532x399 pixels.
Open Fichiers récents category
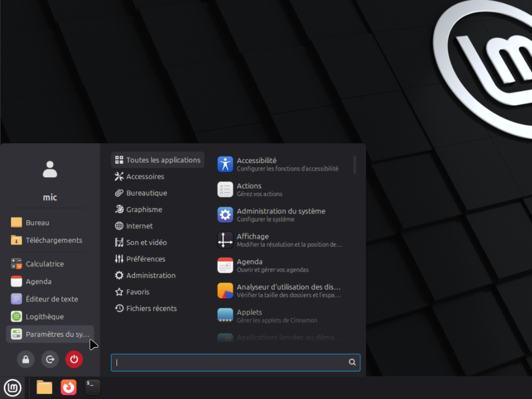point(158,309)
